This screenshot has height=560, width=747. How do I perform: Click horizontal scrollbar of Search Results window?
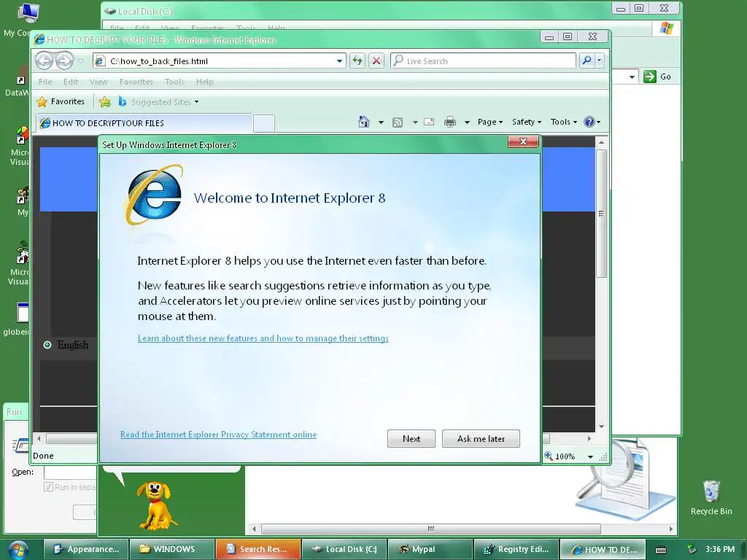[430, 529]
